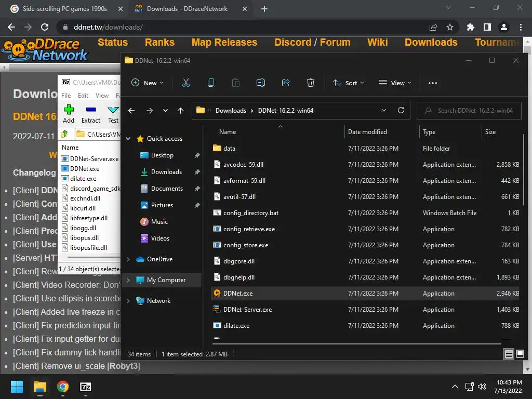This screenshot has width=532, height=399.
Task: Open 7-Zip View menu
Action: click(x=102, y=96)
